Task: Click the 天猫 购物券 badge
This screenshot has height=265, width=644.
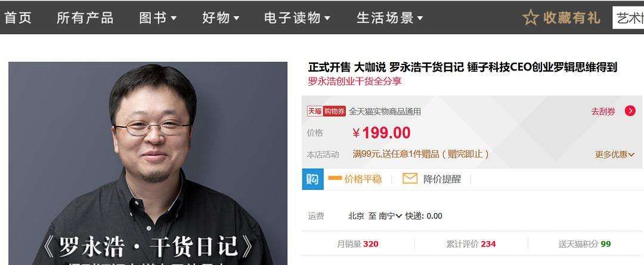Action: 327,112
